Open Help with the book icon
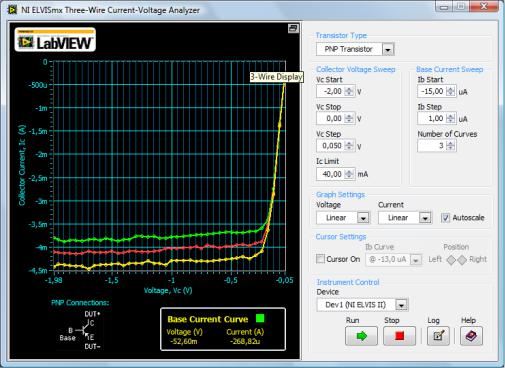 tap(471, 336)
